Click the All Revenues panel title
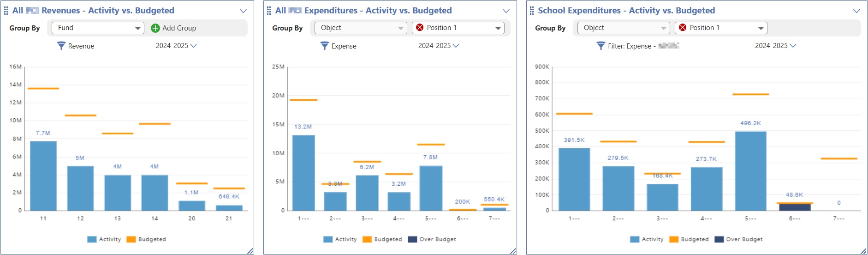Viewport: 868px width, 255px height. pos(93,11)
